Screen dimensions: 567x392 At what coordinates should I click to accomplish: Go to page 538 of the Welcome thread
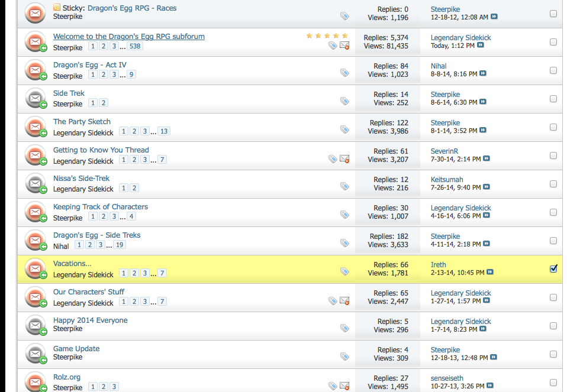click(x=135, y=46)
